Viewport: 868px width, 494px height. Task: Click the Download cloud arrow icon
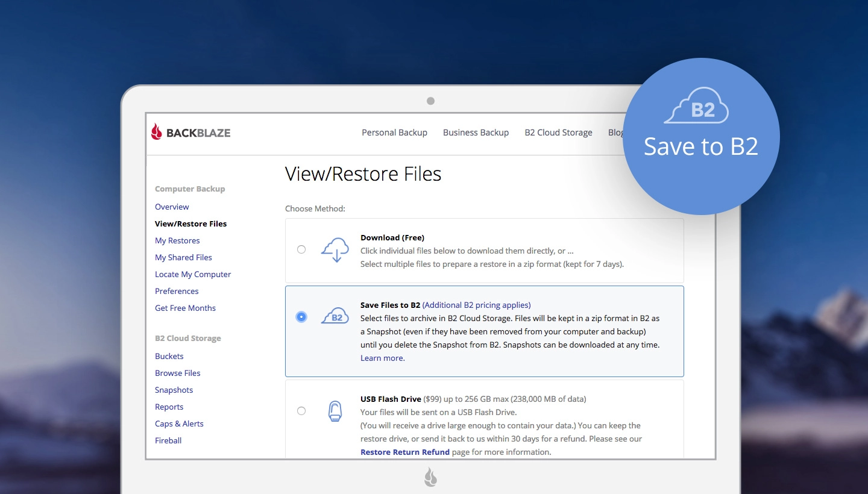(x=335, y=250)
